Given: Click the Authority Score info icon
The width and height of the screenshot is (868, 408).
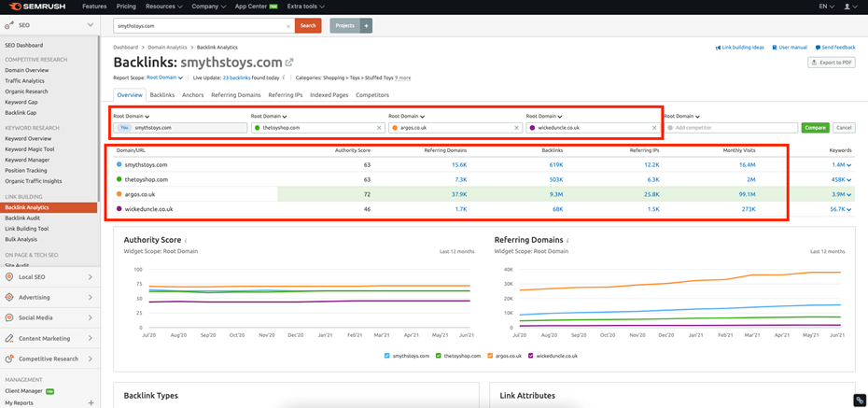Looking at the screenshot, I should point(186,241).
